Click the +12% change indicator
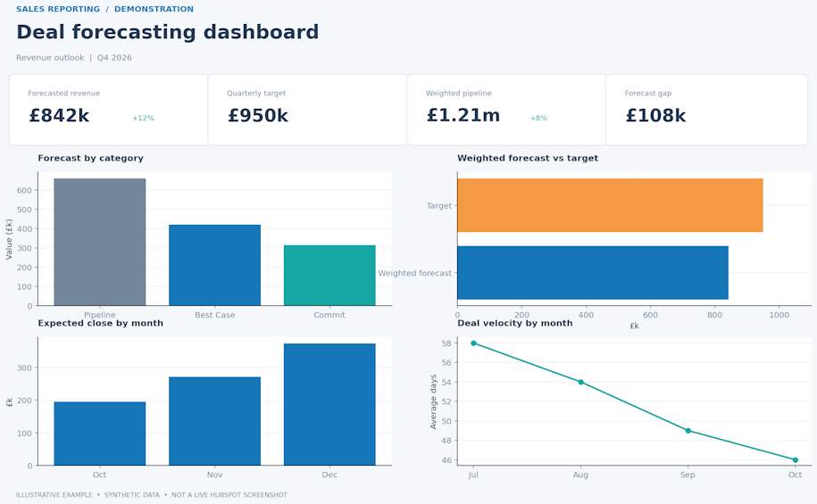Screen dimensions: 817x504 (x=143, y=118)
